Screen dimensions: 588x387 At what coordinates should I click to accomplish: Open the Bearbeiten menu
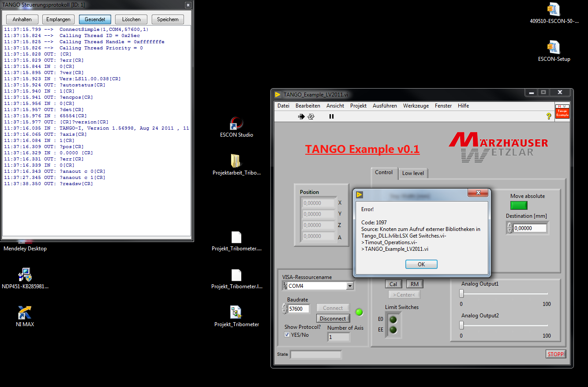[x=308, y=106]
